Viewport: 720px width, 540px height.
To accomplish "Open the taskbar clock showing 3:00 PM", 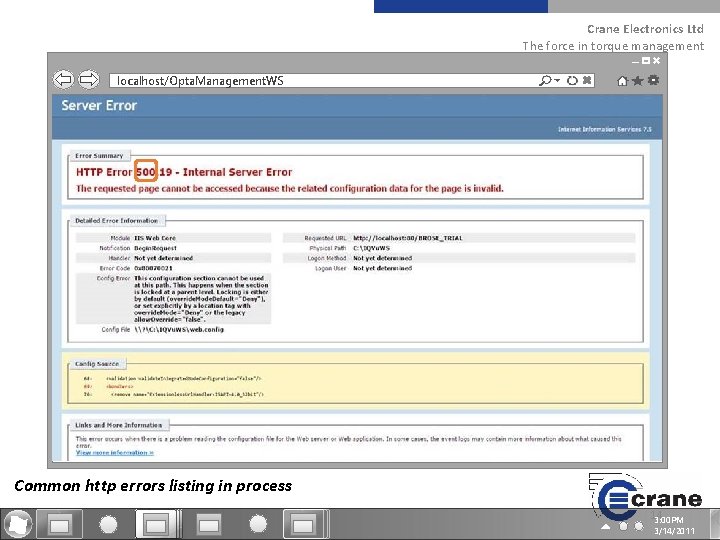I will [x=673, y=525].
